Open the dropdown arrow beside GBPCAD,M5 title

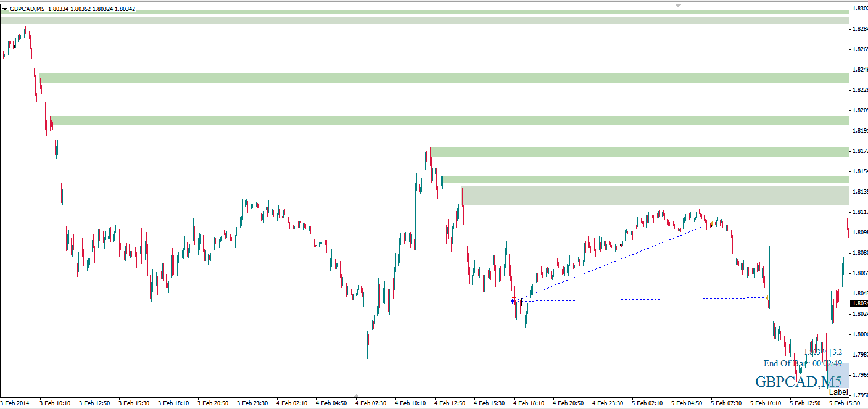4,9
